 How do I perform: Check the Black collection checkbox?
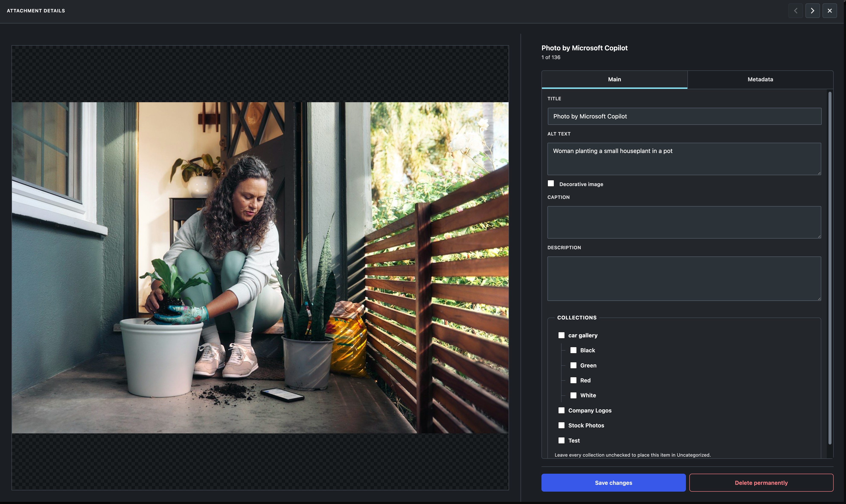(x=573, y=351)
